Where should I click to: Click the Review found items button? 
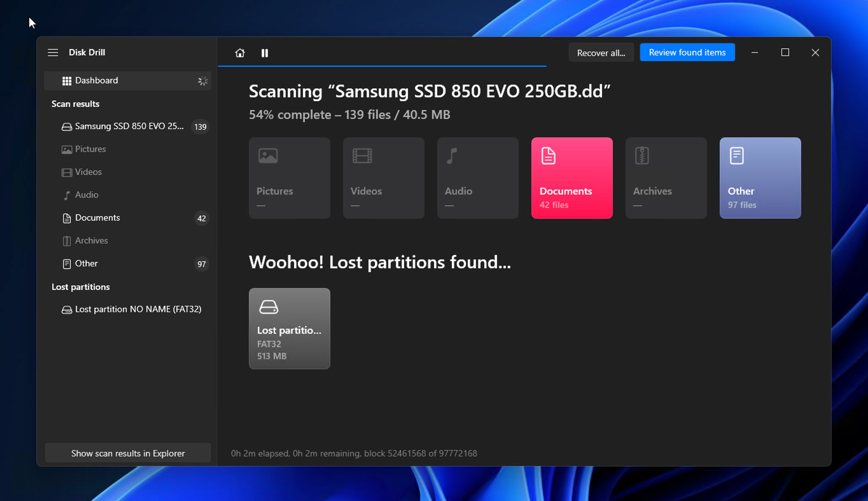click(x=687, y=52)
